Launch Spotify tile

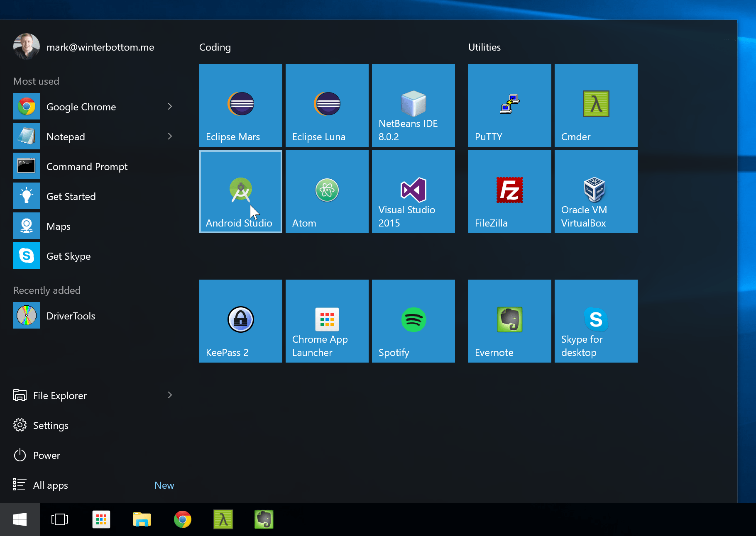coord(413,321)
